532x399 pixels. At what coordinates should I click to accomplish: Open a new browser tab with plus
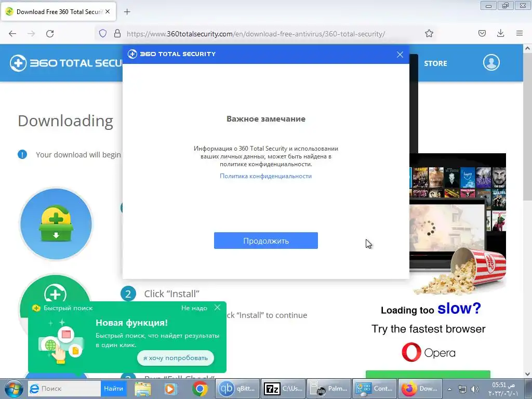127,12
